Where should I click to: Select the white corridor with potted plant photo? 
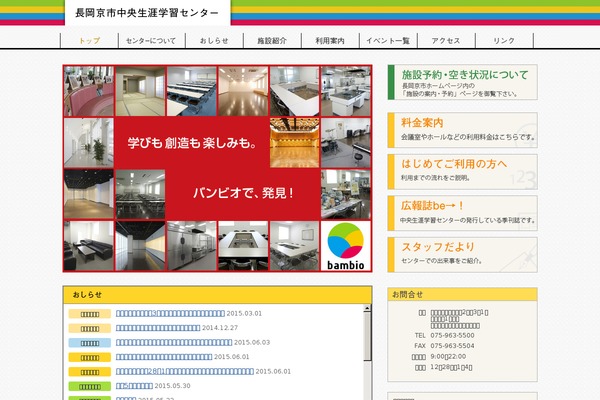(89, 143)
